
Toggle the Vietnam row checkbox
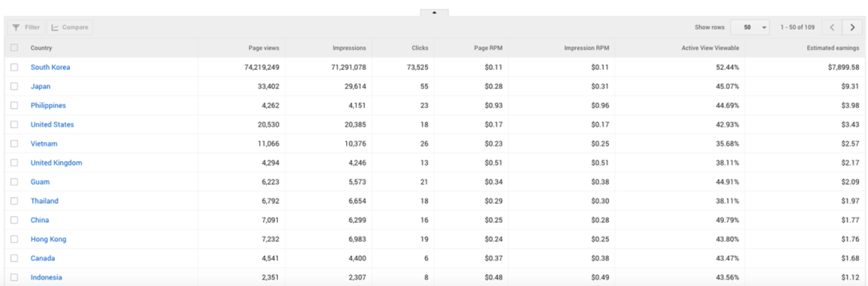pos(14,144)
